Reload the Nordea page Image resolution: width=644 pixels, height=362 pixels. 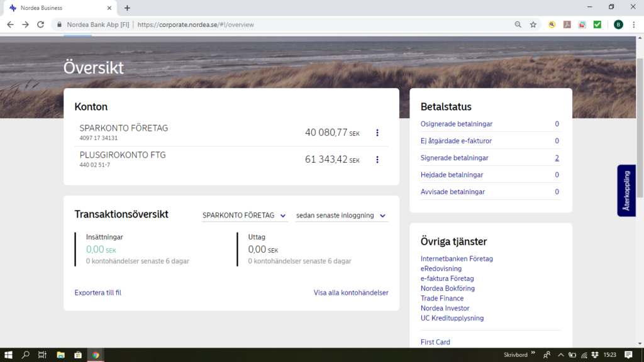tap(41, 25)
